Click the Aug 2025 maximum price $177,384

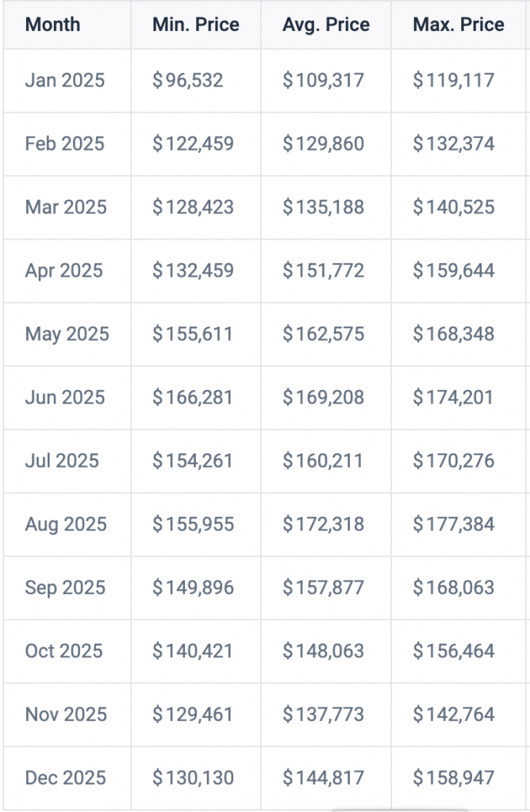(x=453, y=524)
